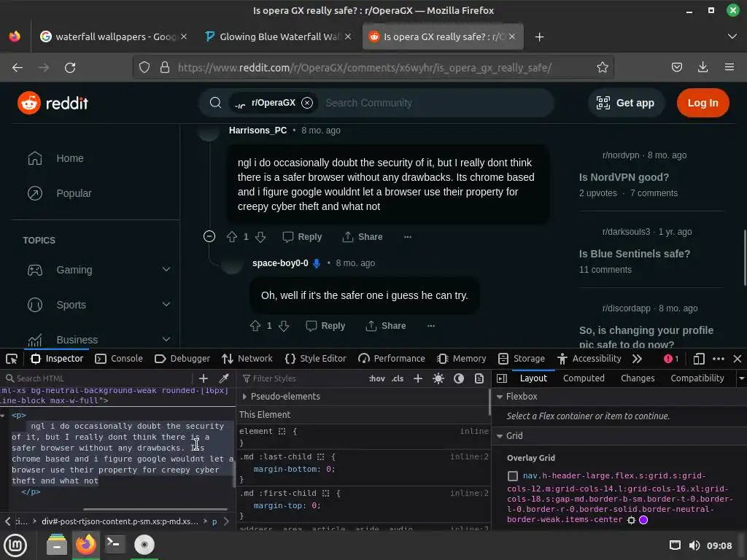Expand the Sports topics list
This screenshot has height=560, width=747.
pyautogui.click(x=166, y=304)
